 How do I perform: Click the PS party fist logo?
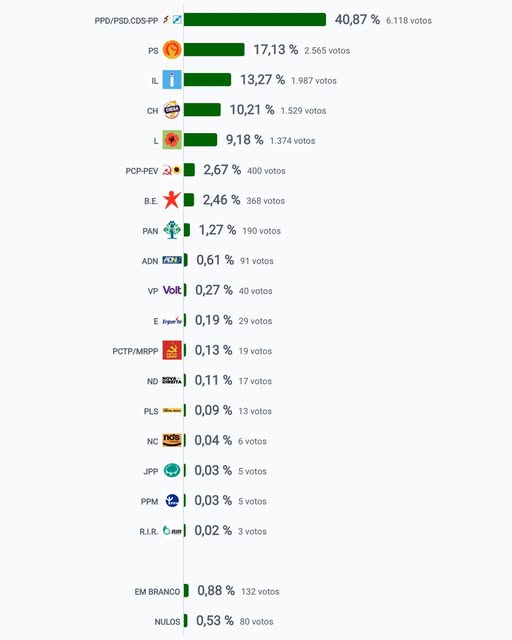pos(172,50)
